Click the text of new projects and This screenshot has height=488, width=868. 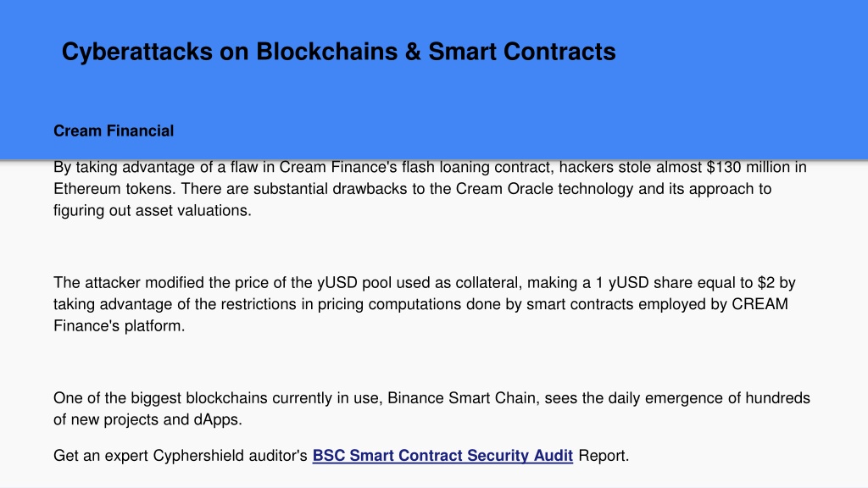121,419
